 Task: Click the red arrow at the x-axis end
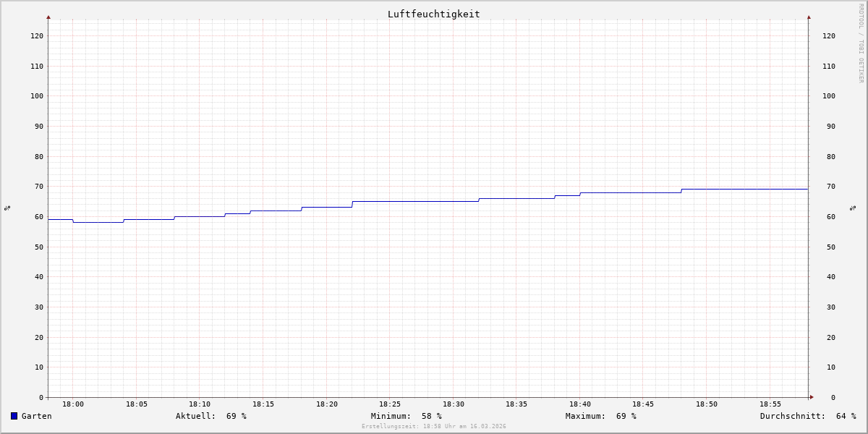[812, 397]
